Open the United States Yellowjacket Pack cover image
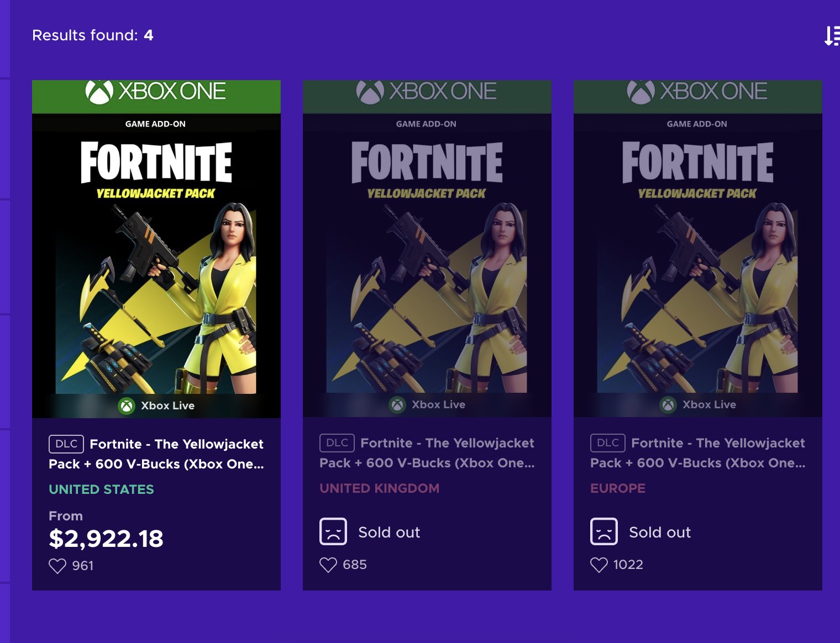This screenshot has height=643, width=840. [156, 249]
